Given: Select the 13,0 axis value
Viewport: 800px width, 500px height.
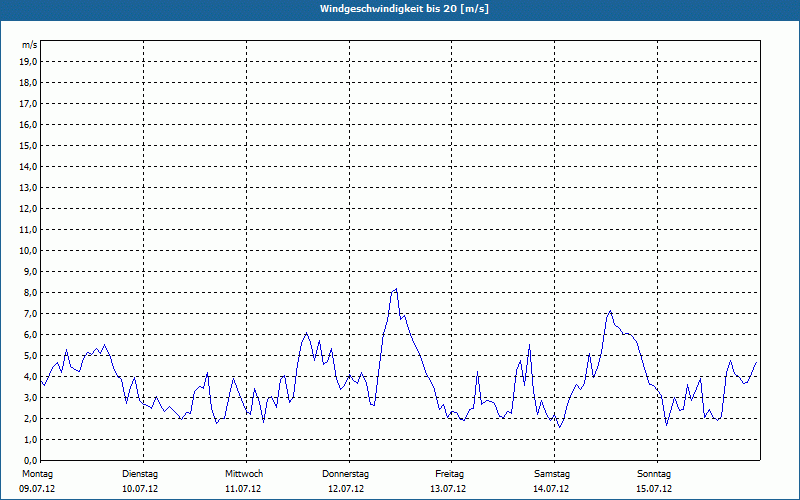Looking at the screenshot, I should (x=29, y=187).
